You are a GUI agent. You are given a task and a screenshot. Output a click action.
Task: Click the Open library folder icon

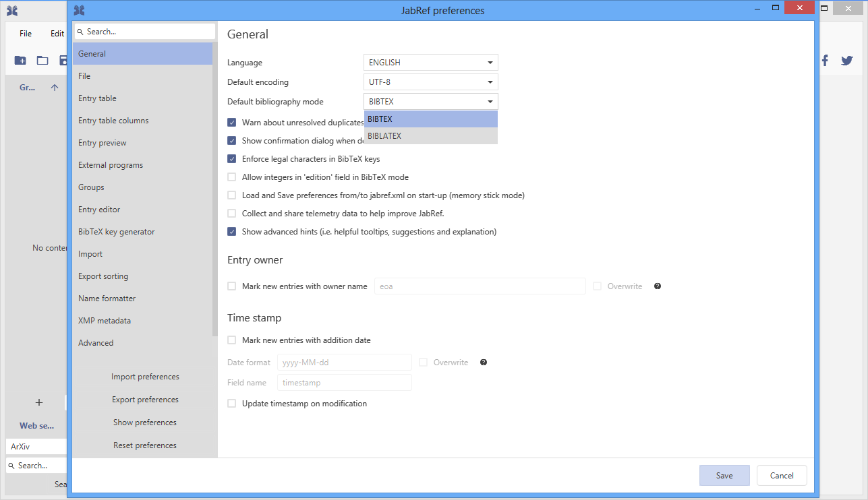coord(42,61)
